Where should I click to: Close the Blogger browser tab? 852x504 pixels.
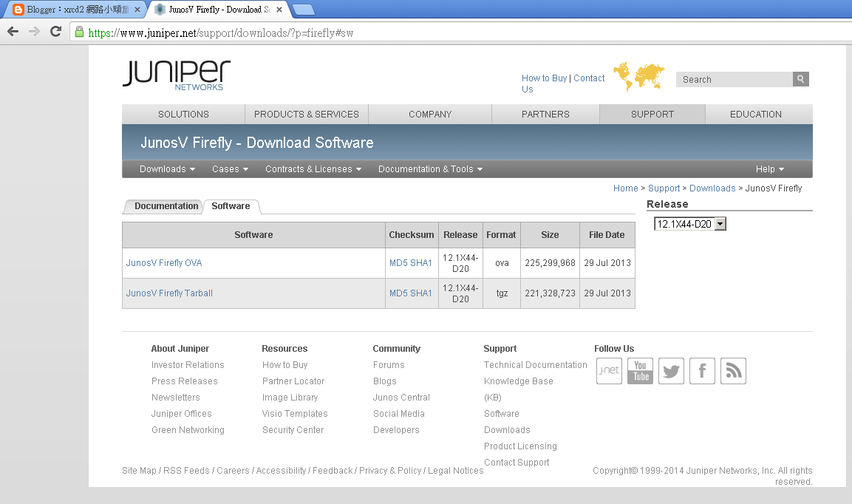point(137,10)
